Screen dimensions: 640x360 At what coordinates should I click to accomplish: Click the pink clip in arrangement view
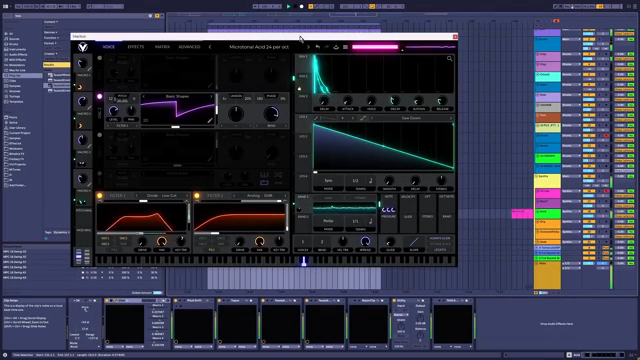tap(522, 213)
